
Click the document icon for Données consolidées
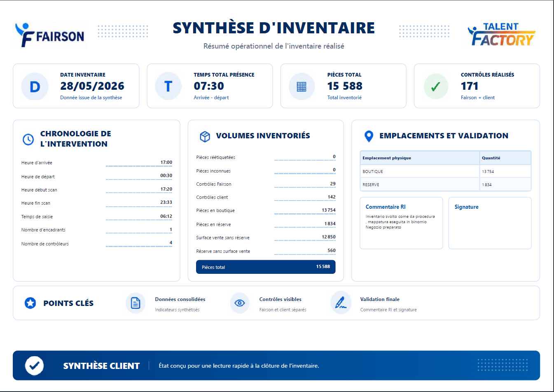(136, 303)
